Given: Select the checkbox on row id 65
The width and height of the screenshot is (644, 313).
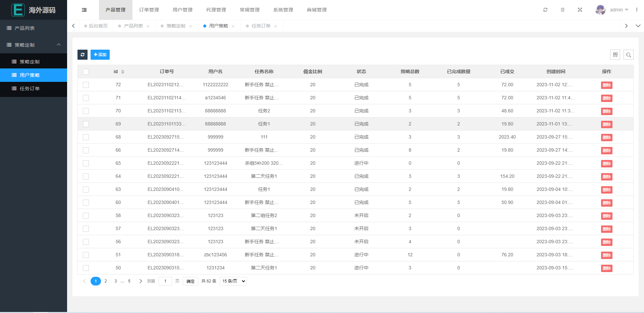Looking at the screenshot, I should [86, 163].
